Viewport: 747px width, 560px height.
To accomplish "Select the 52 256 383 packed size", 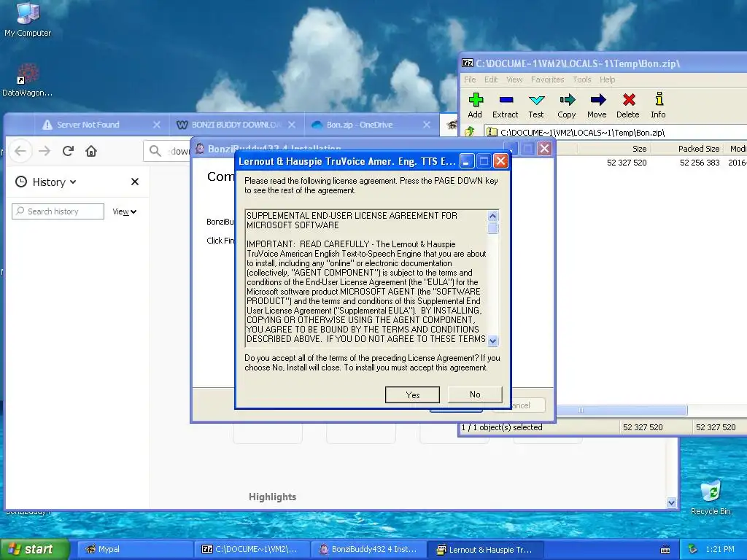I will pos(700,163).
